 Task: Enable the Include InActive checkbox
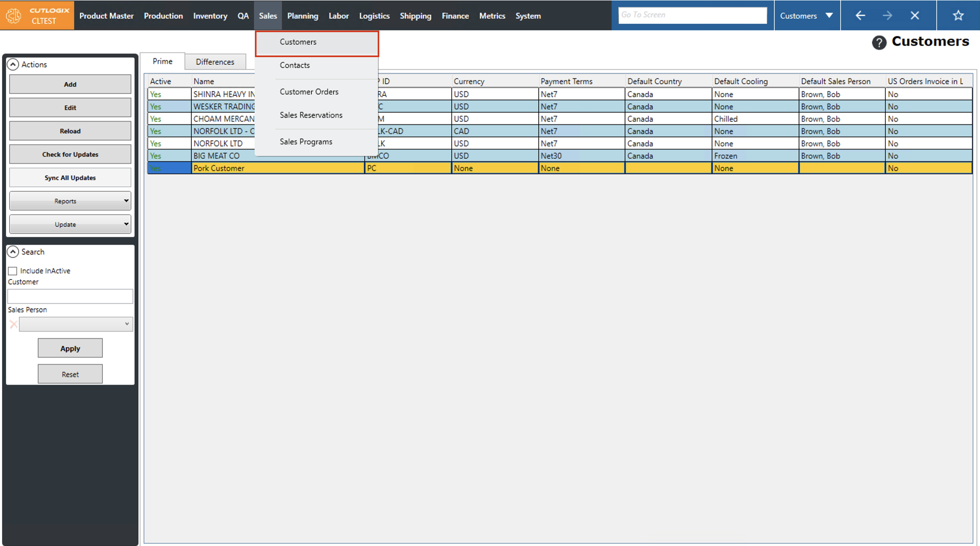coord(13,271)
